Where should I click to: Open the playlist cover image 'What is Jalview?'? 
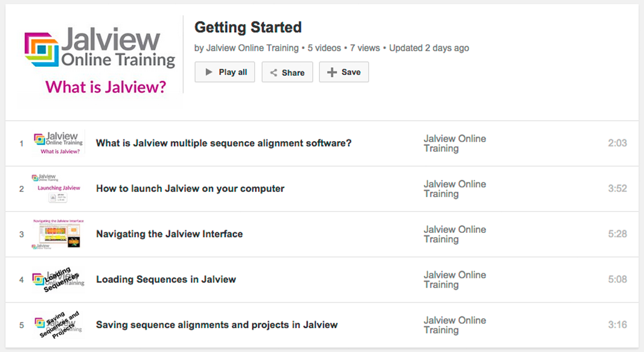click(100, 61)
